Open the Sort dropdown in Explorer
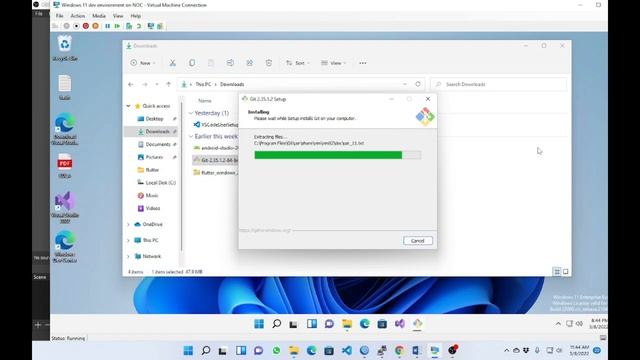Viewport: 640px width, 360px height. (298, 63)
